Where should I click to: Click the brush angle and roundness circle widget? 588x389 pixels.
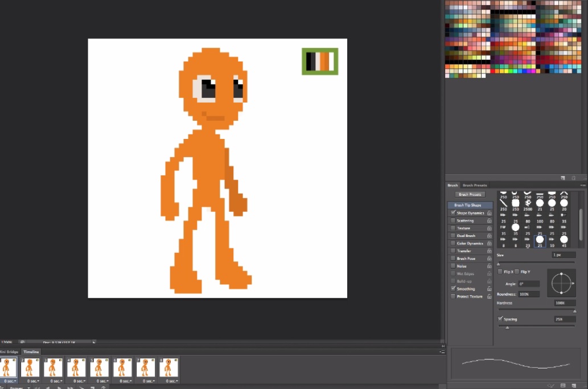coord(561,283)
